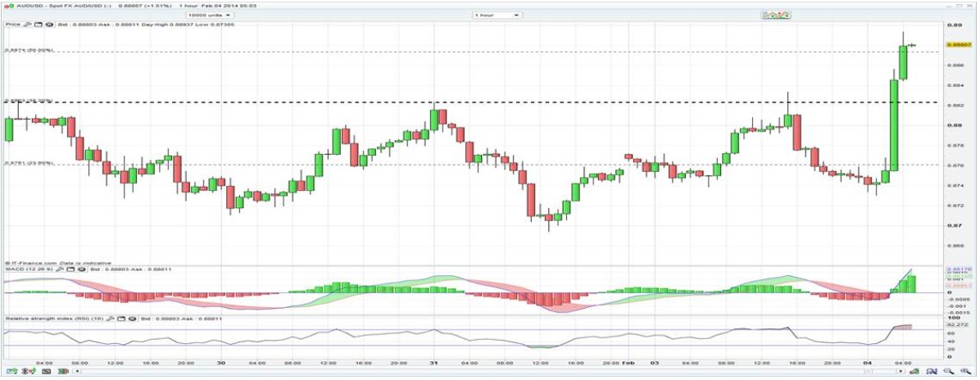This screenshot has width=980, height=380.
Task: Click the horizontal time scrollbar under the chart
Action: pyautogui.click(x=488, y=371)
